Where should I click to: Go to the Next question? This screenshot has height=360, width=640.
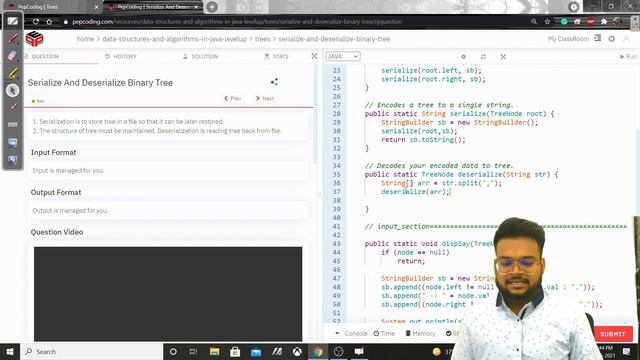265,98
